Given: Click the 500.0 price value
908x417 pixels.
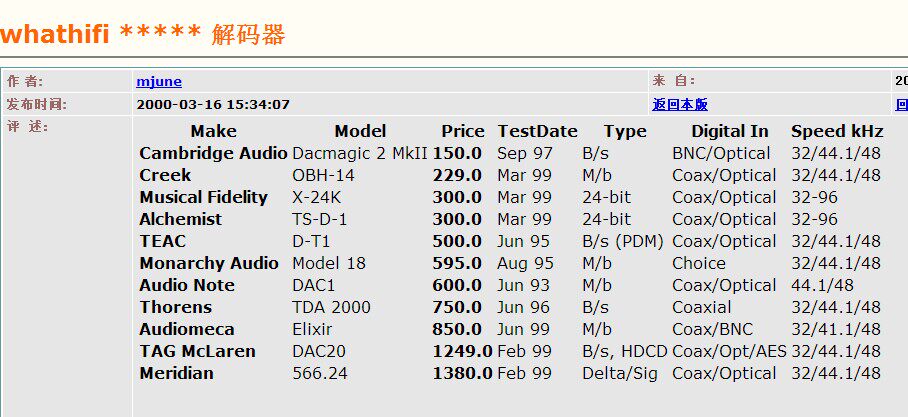Looking at the screenshot, I should 457,242.
